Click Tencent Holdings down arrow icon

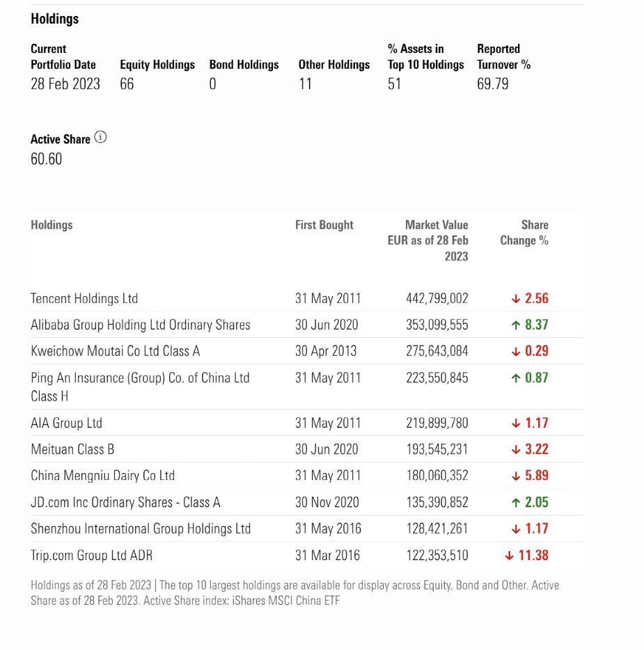click(516, 299)
